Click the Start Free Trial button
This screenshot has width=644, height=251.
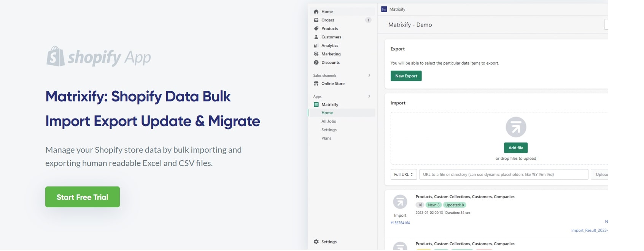click(x=83, y=197)
